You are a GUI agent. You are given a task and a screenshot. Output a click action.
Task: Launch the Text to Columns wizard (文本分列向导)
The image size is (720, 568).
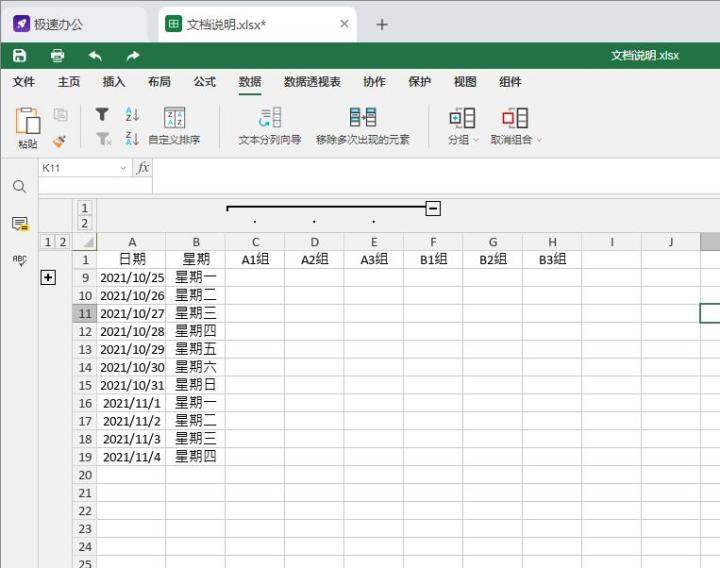270,126
